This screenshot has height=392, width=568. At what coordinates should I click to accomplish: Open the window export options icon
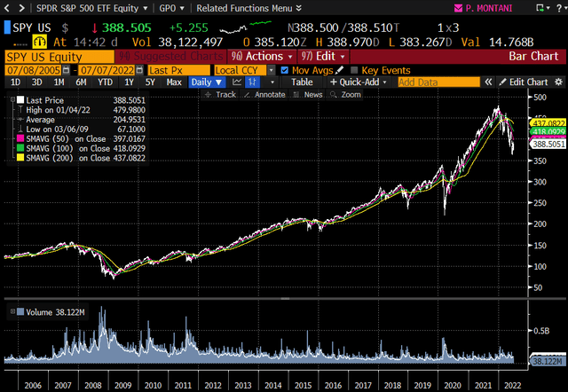(540, 8)
